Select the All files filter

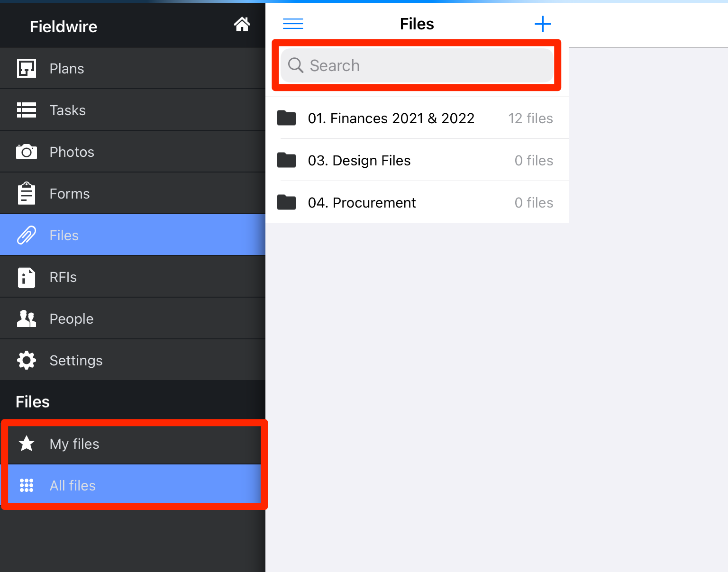tap(73, 486)
